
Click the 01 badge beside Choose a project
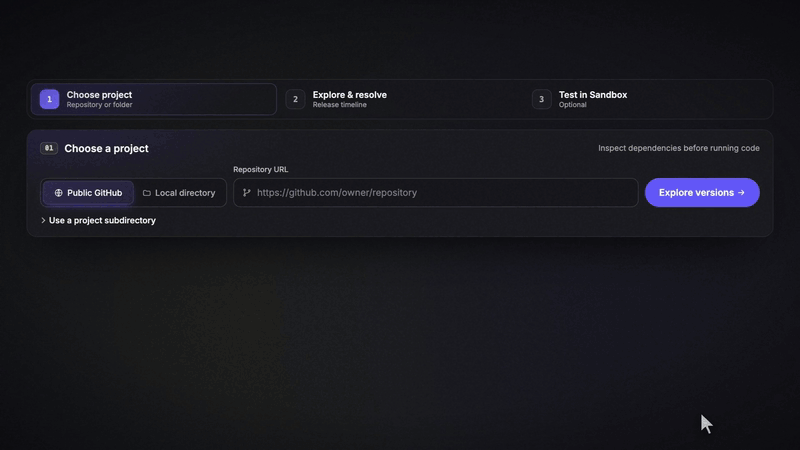[49, 148]
